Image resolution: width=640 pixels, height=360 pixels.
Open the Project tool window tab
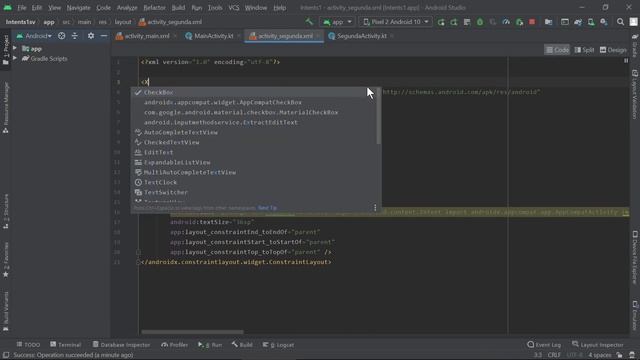(x=6, y=50)
